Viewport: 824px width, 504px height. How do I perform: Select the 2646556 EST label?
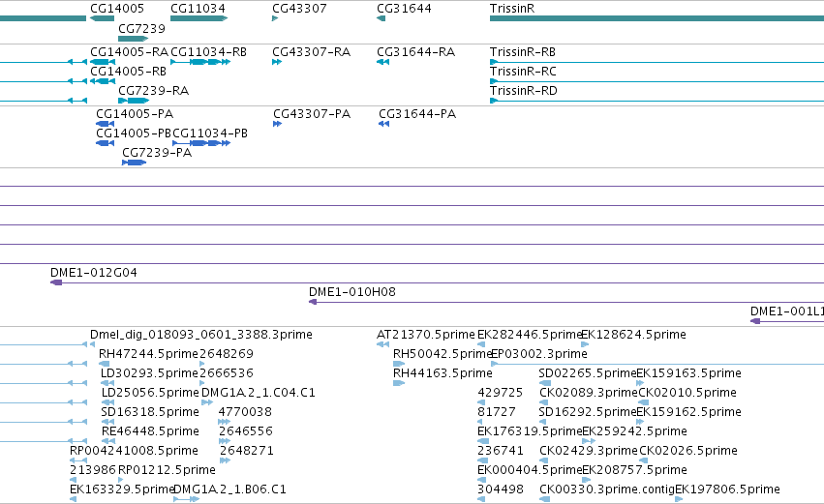(x=245, y=431)
